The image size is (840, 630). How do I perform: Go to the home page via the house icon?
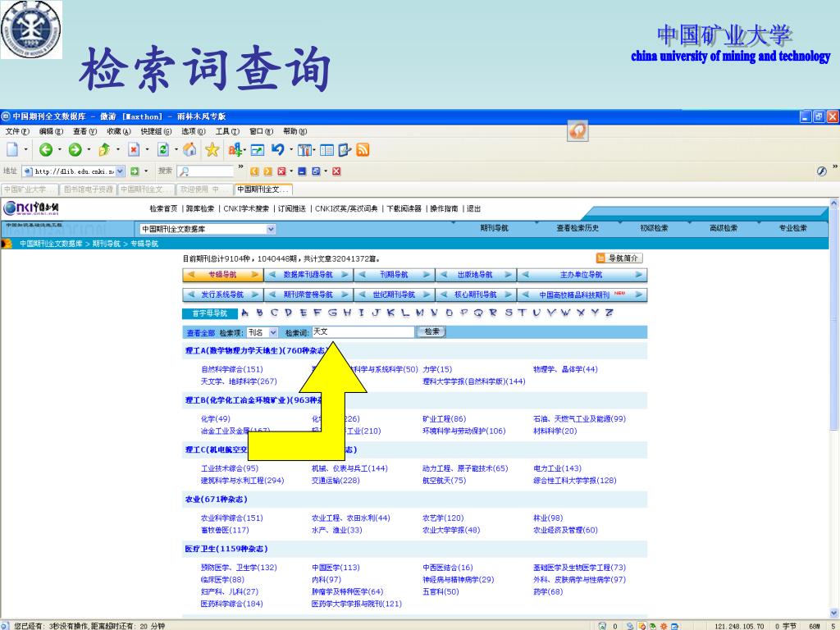189,150
